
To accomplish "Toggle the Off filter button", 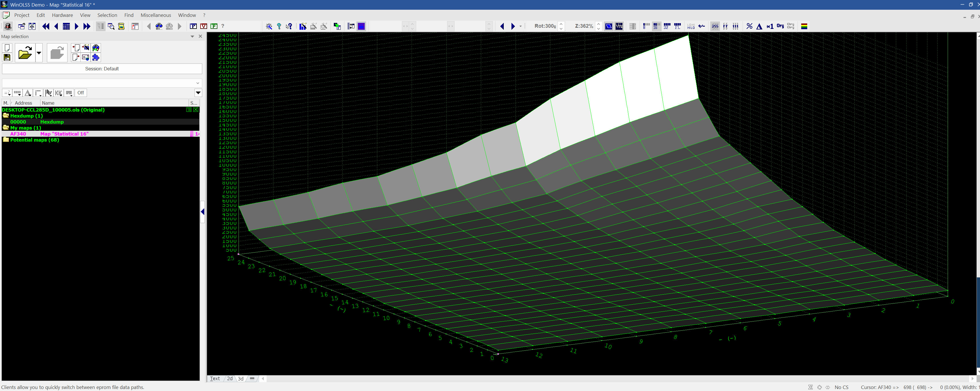I will point(81,93).
